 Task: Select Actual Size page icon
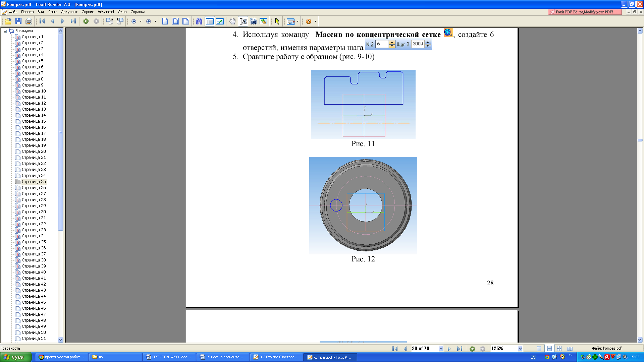tap(165, 21)
